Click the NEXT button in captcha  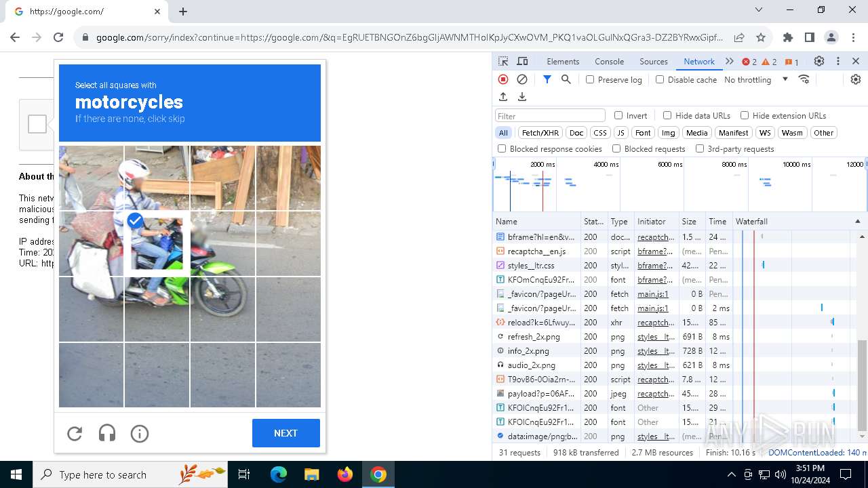tap(285, 433)
